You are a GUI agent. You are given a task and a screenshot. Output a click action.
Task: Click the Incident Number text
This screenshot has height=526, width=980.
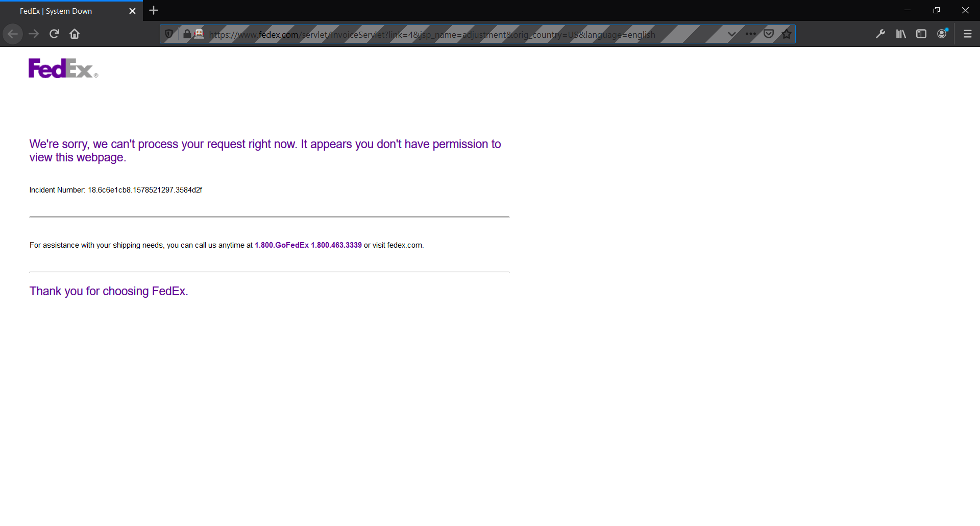click(x=116, y=190)
